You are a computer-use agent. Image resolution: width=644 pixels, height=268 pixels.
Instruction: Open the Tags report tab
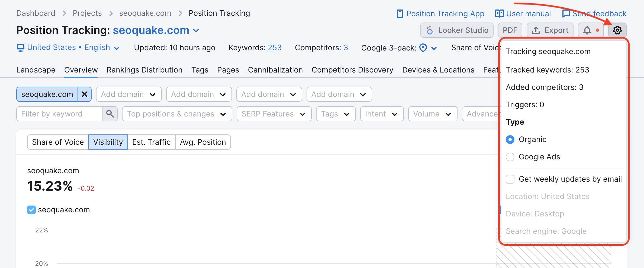coord(200,70)
